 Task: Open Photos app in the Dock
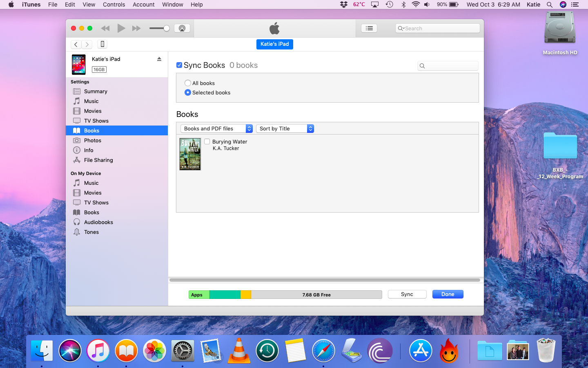pos(154,351)
